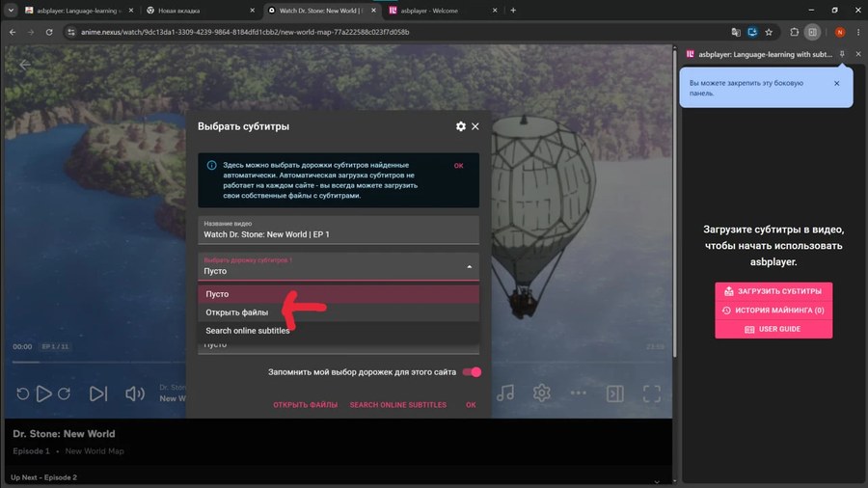Open a new browser tab
The width and height of the screenshot is (868, 488).
tap(513, 10)
